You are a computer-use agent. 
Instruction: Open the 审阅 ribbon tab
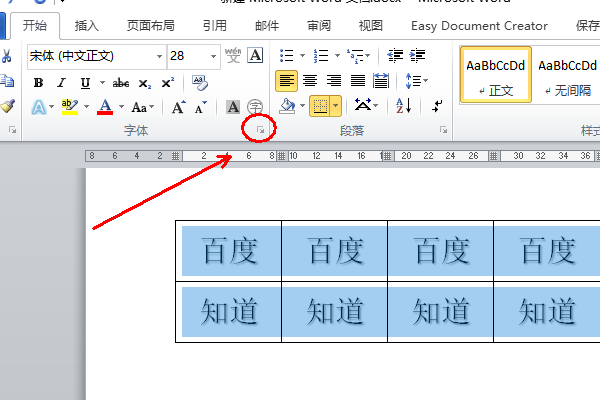[x=319, y=26]
